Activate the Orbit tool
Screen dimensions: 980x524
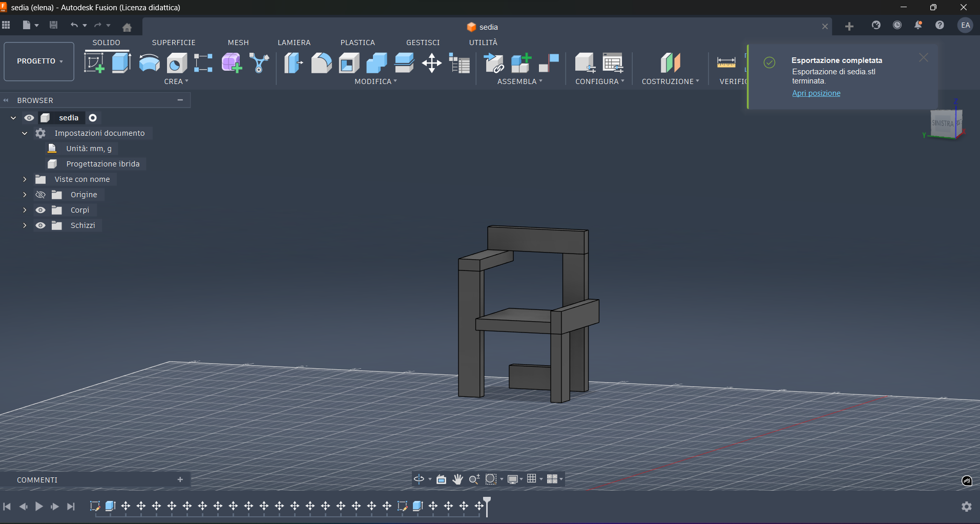click(x=419, y=479)
